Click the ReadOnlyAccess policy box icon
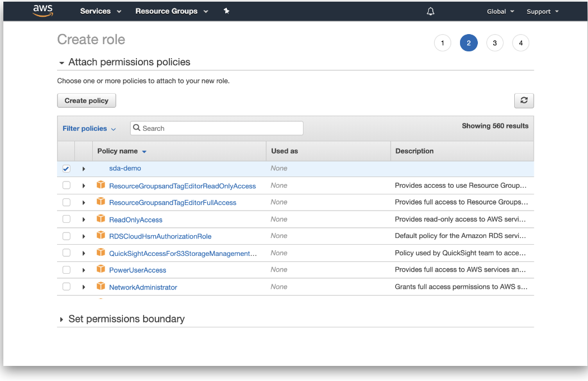This screenshot has width=588, height=381. point(101,218)
